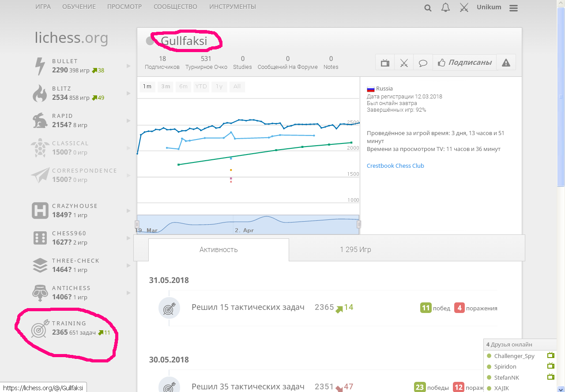Click the chart navigator timeline strip
The image size is (565, 392).
(248, 225)
